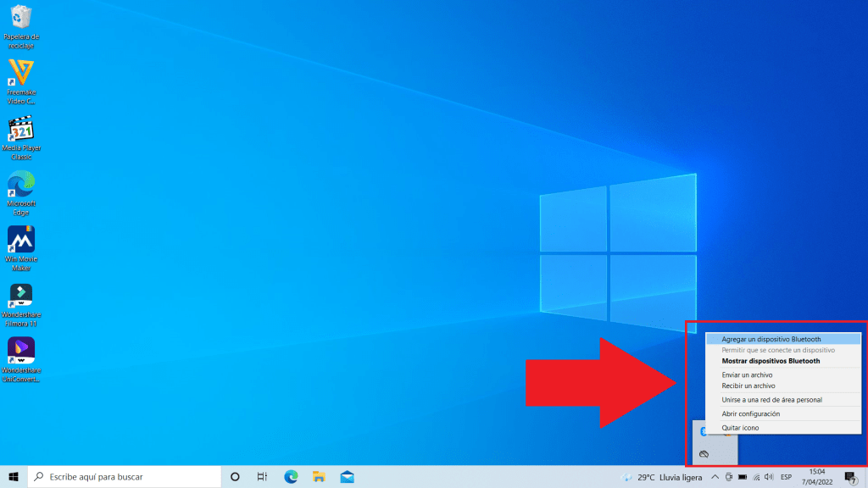Viewport: 868px width, 488px height.
Task: Open the Papelera de reciclaje desktop icon
Action: [21, 19]
